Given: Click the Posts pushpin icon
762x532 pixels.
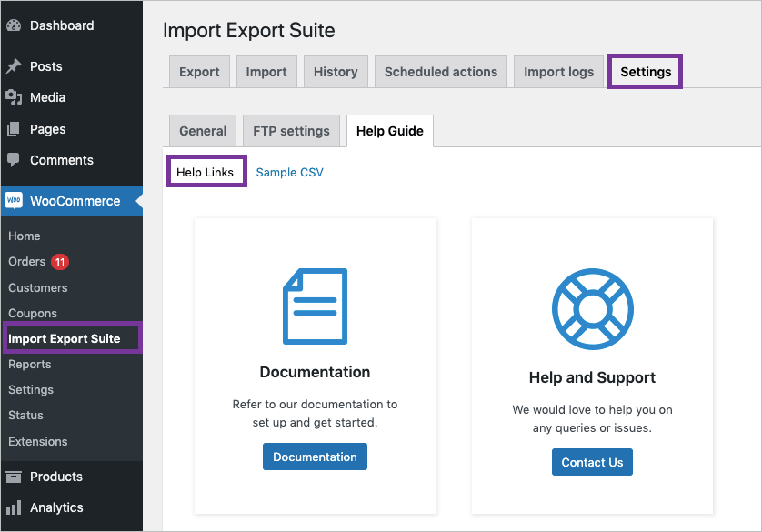Looking at the screenshot, I should click(x=14, y=66).
